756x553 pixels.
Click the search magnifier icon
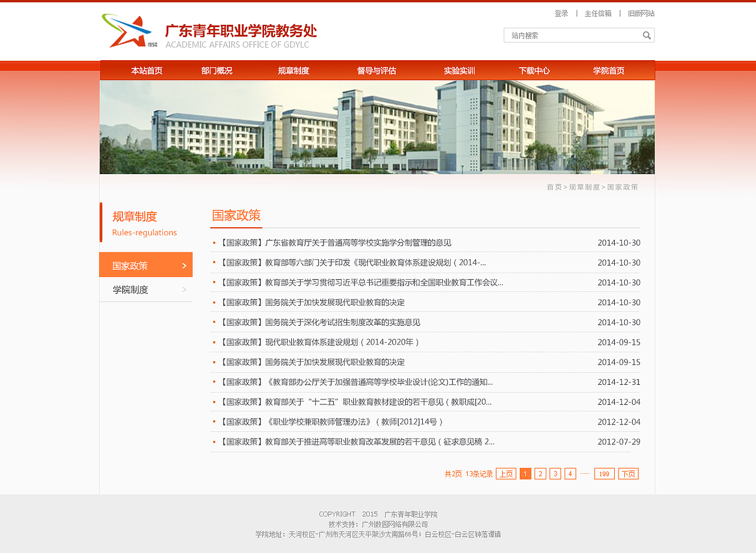pos(647,35)
